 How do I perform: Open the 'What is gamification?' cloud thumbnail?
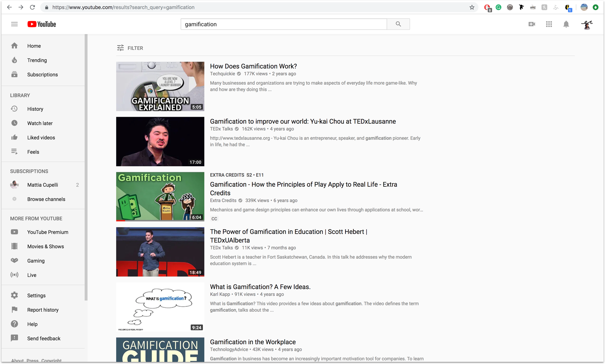tap(160, 307)
